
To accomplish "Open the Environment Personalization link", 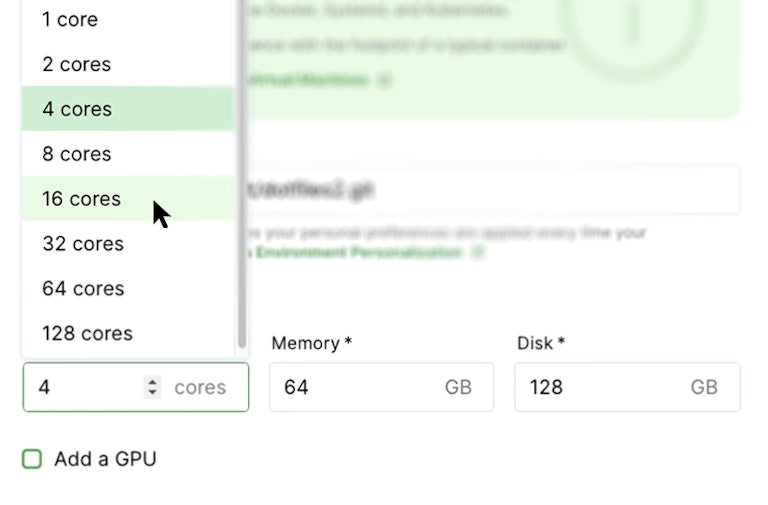I will tap(358, 252).
